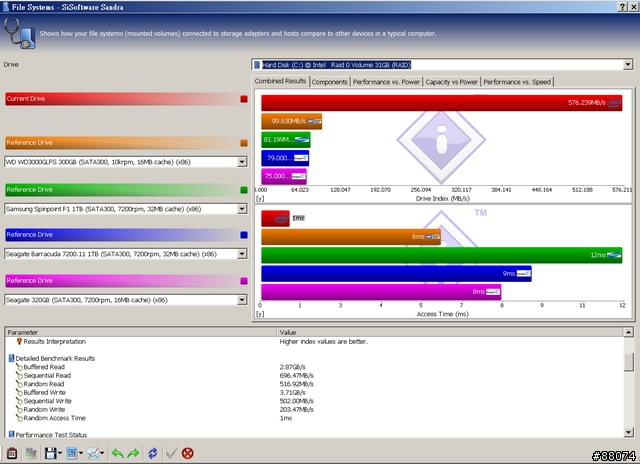Click the Detailed Benchmark Results section icon
Viewport: 640px width, 464px height.
coord(11,358)
